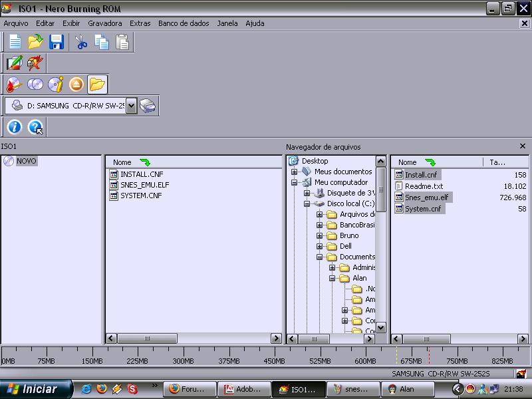This screenshot has width=532, height=399.
Task: Select INSTALL.CNF in the compilation
Action: (142, 174)
